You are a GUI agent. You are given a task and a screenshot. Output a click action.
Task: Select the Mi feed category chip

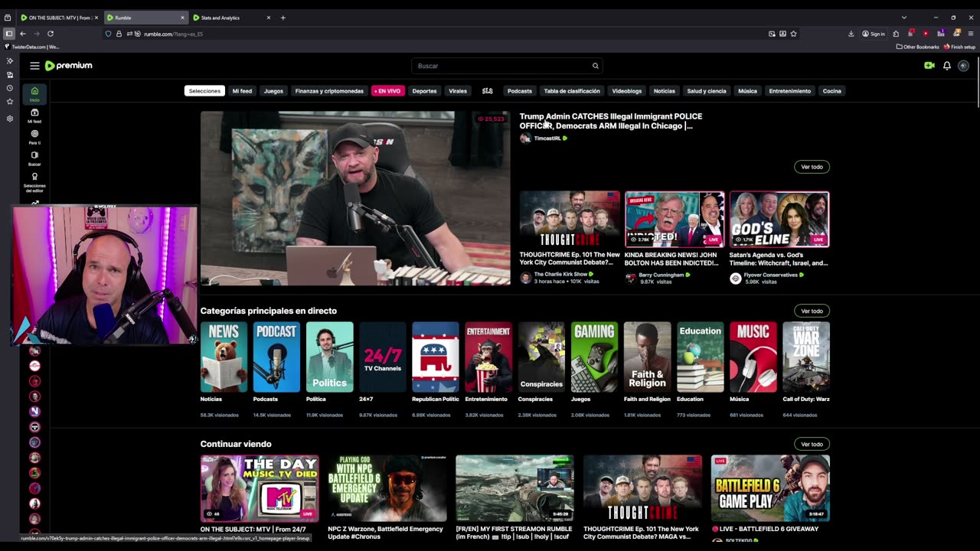(x=242, y=91)
